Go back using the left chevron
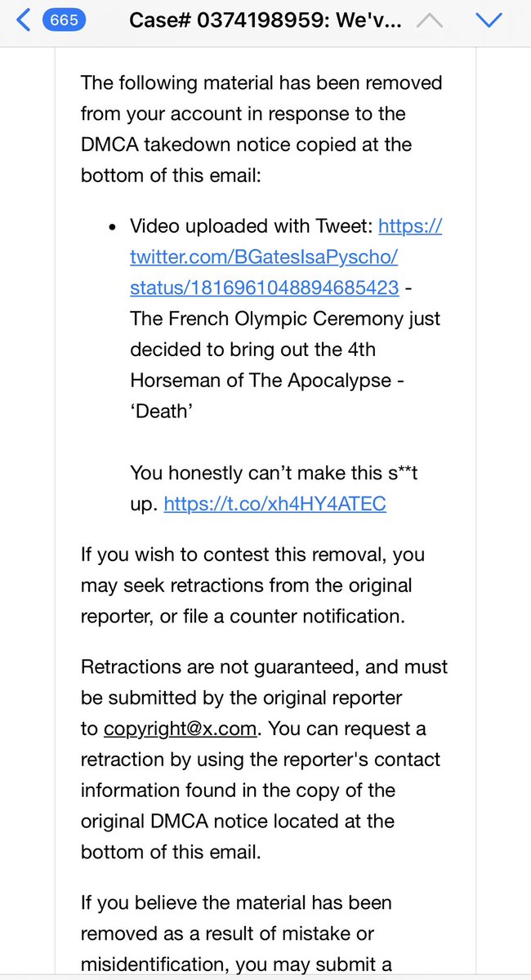531x980 pixels. coord(23,20)
